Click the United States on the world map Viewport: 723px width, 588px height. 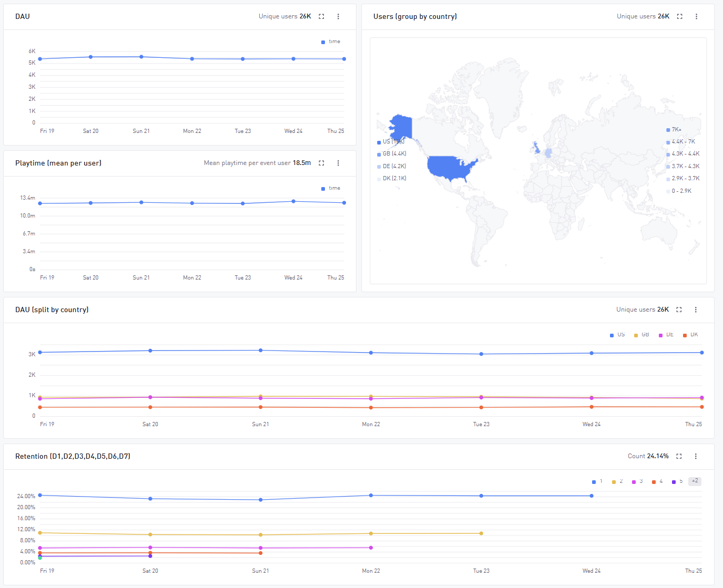[x=451, y=168]
